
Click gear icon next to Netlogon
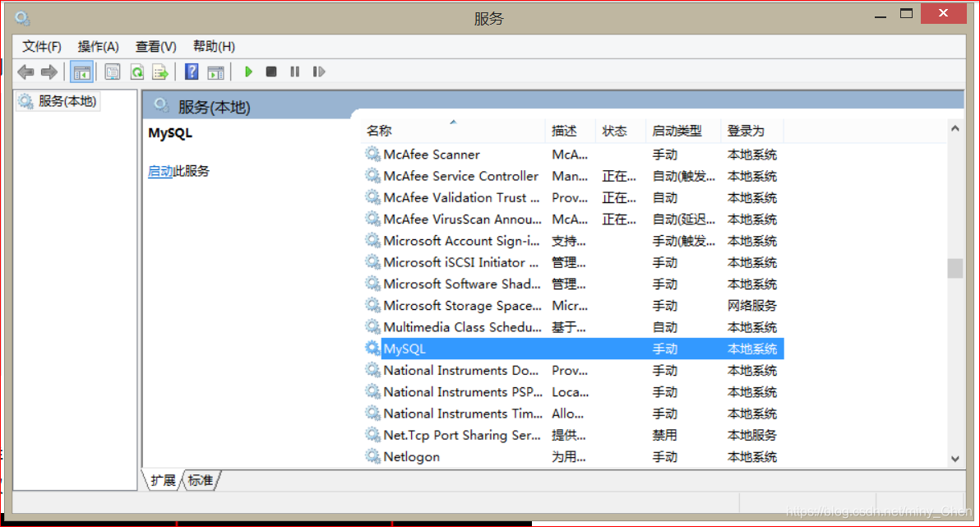coord(372,456)
